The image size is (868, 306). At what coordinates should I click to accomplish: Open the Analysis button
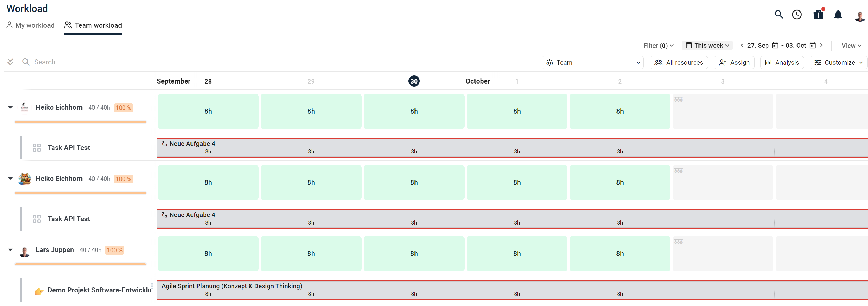(782, 62)
